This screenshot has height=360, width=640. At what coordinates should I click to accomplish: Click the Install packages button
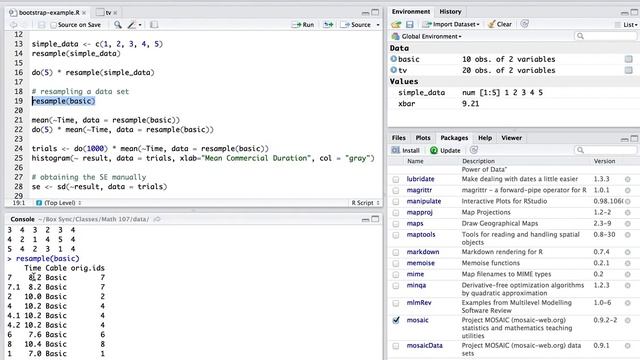(x=405, y=150)
